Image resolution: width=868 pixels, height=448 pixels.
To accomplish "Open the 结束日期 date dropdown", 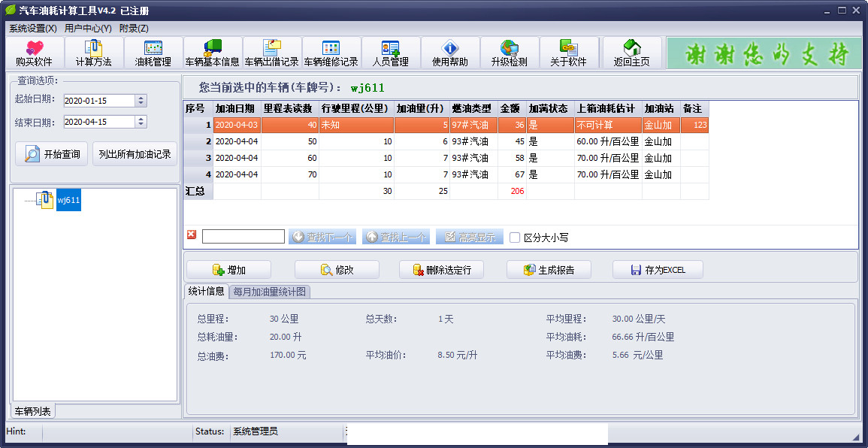I will pyautogui.click(x=141, y=122).
